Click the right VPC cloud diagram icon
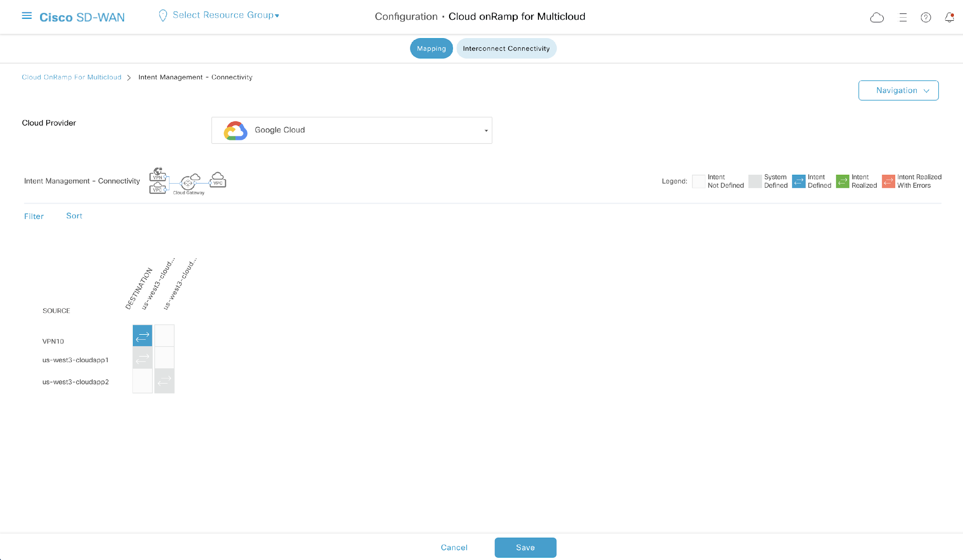Image resolution: width=963 pixels, height=560 pixels. pos(218,180)
